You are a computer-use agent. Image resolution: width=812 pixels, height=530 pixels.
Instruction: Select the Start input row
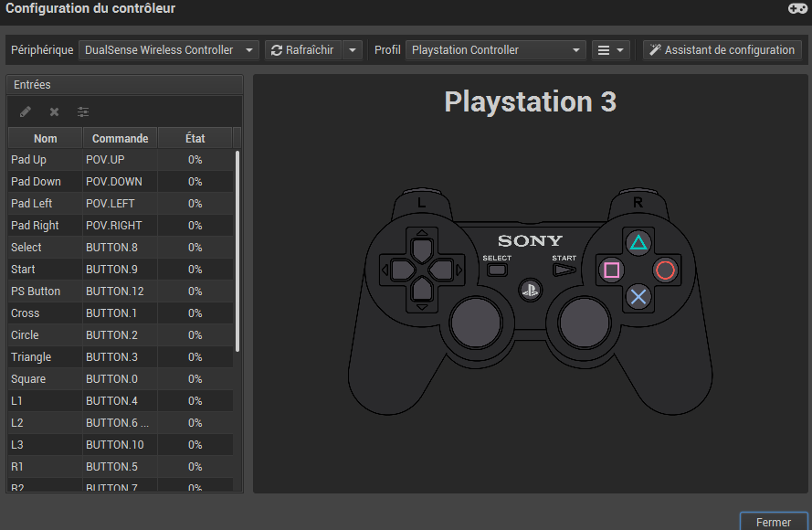(x=121, y=270)
